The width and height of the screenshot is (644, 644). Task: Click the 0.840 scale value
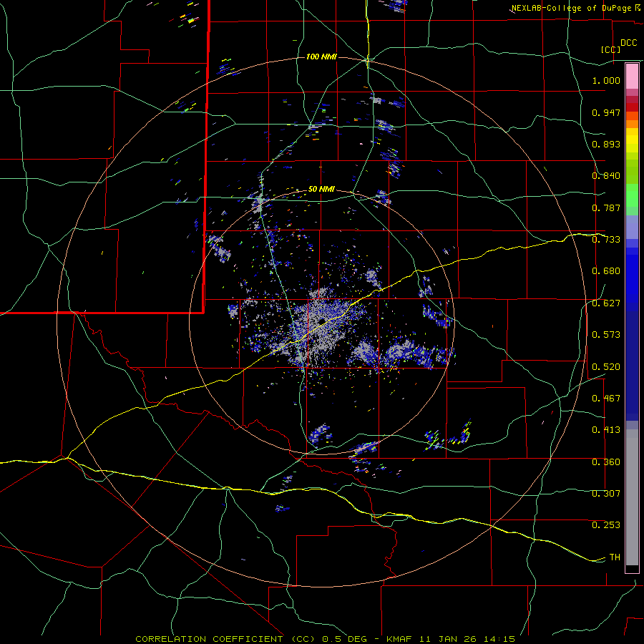tap(606, 176)
